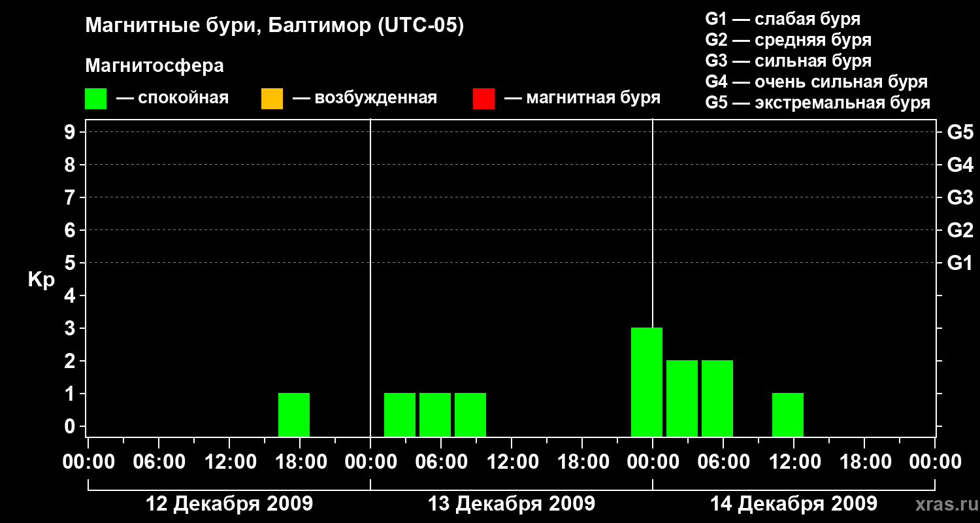Click the 'G1 — слабая буря' legend line
This screenshot has width=980, height=523.
[783, 19]
